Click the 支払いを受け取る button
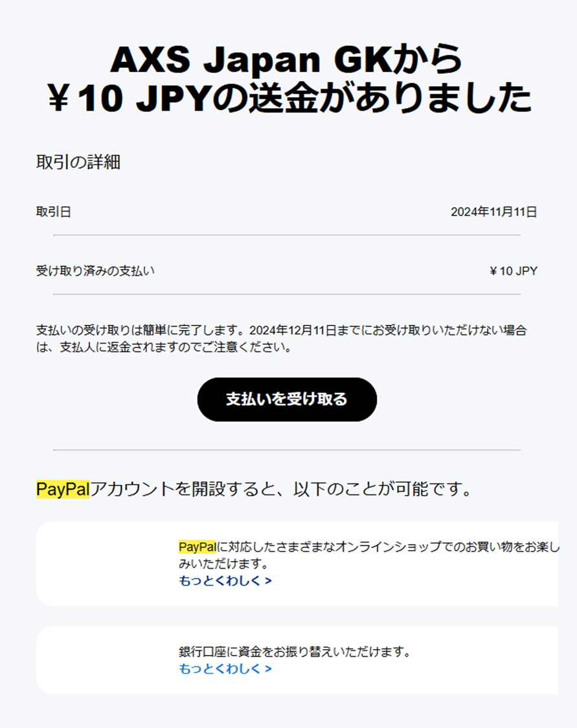The image size is (577, 728). (x=287, y=399)
